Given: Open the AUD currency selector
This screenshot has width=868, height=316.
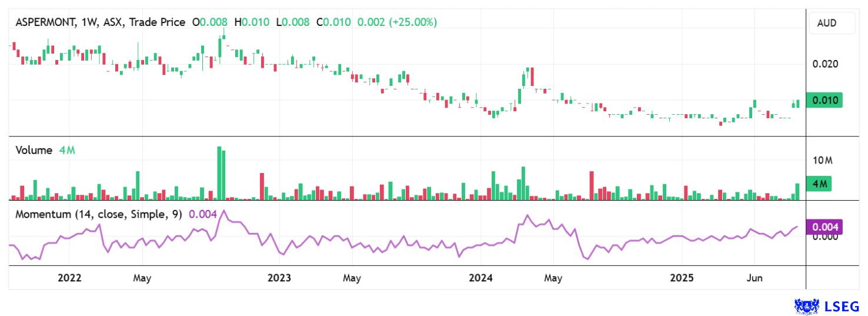Looking at the screenshot, I should tap(830, 24).
